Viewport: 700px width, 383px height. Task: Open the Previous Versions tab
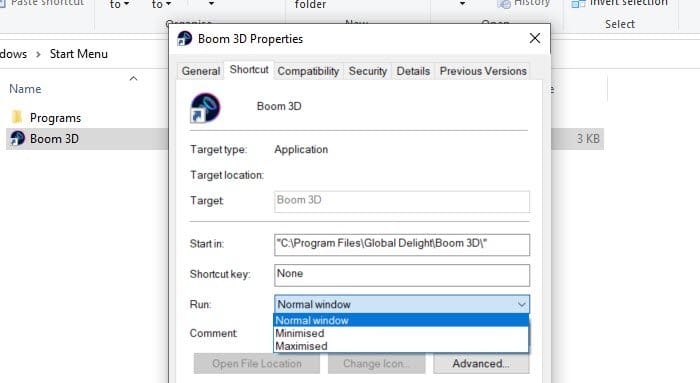[483, 71]
